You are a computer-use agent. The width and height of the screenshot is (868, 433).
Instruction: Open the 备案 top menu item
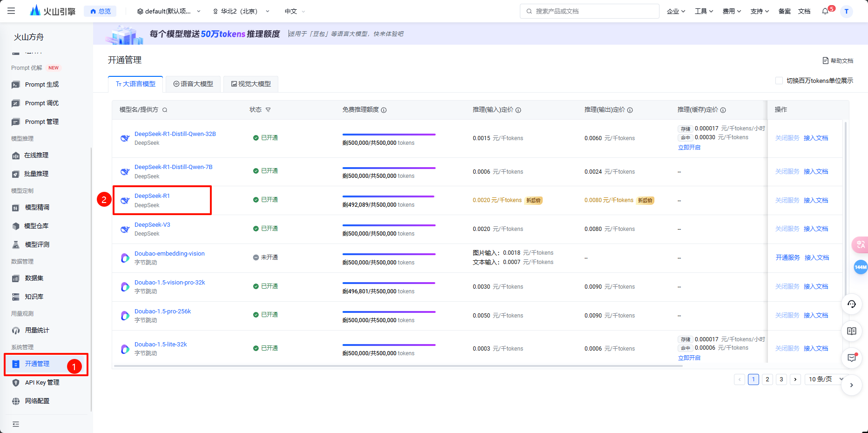[785, 11]
